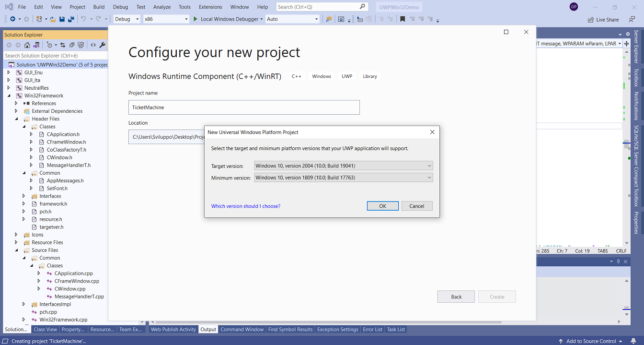Viewport: 644px width, 345px height.
Task: Select pch.cpp in Solution Explorer
Action: (x=48, y=312)
